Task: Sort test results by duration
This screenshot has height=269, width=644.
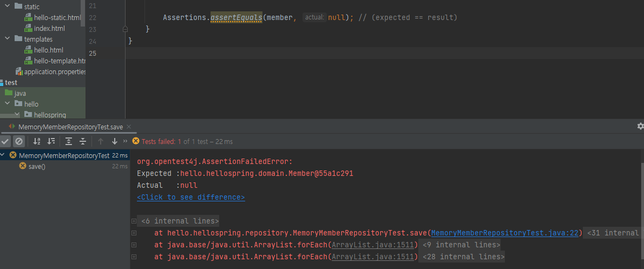Action: click(51, 141)
